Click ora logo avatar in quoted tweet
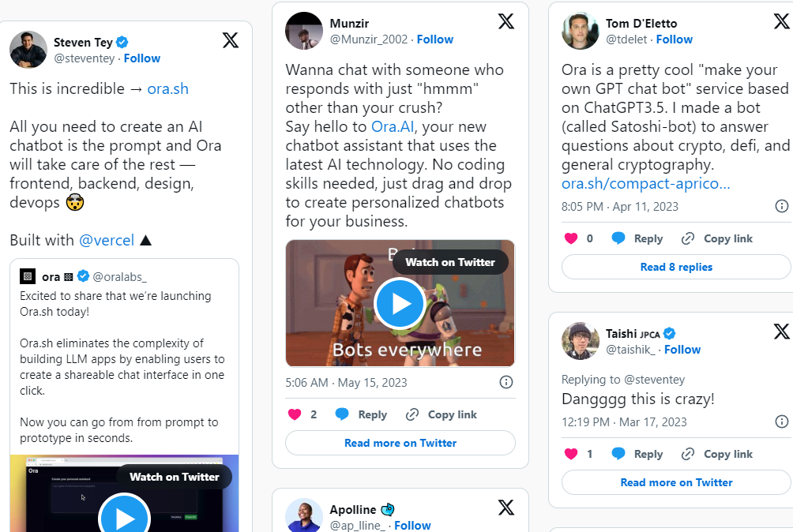Image resolution: width=793 pixels, height=532 pixels. 28,276
